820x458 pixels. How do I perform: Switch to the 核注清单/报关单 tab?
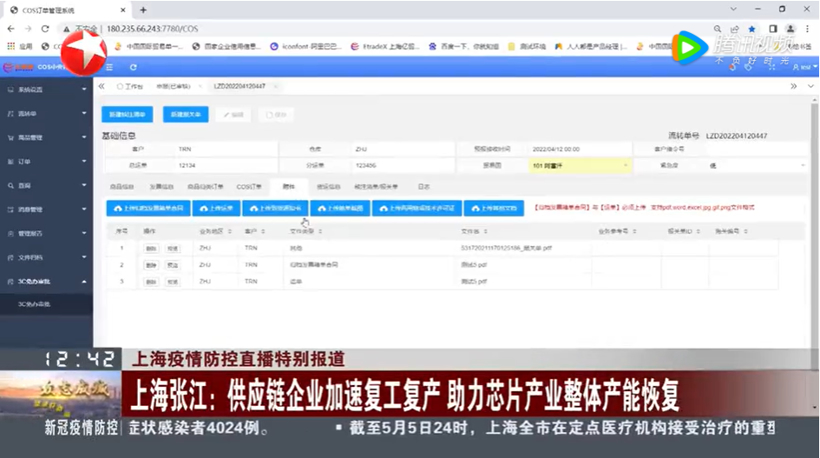[375, 187]
